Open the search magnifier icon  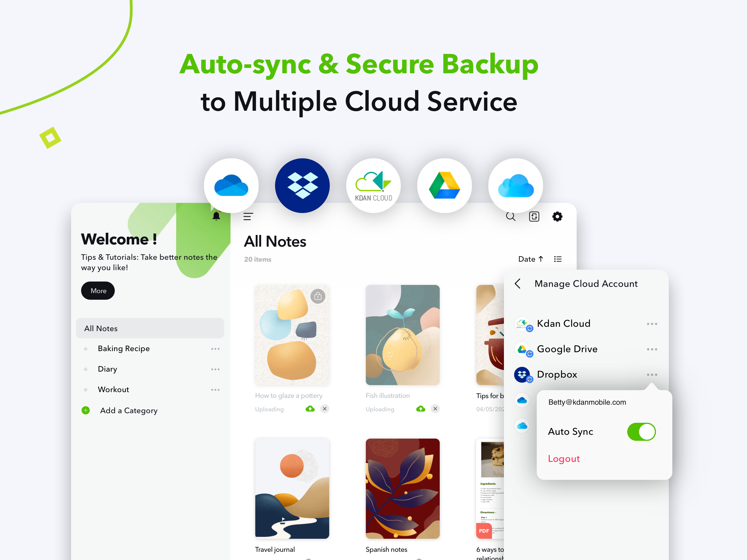coord(510,217)
